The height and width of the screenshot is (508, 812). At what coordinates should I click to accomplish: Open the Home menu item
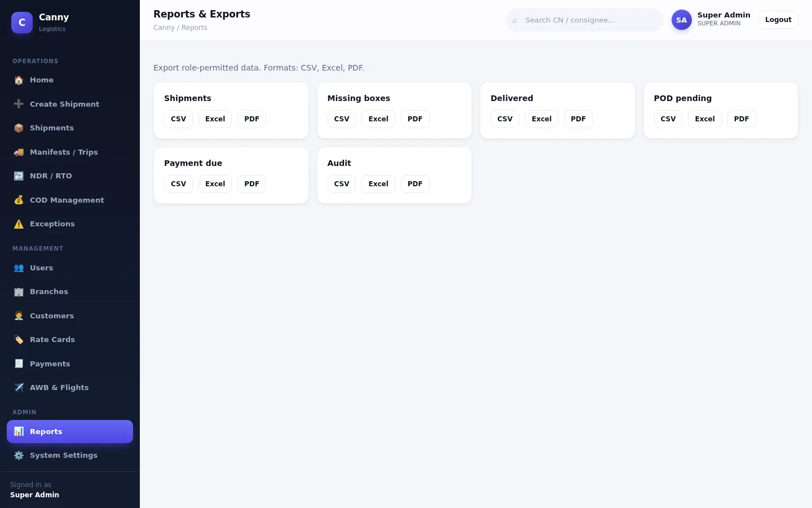[70, 80]
